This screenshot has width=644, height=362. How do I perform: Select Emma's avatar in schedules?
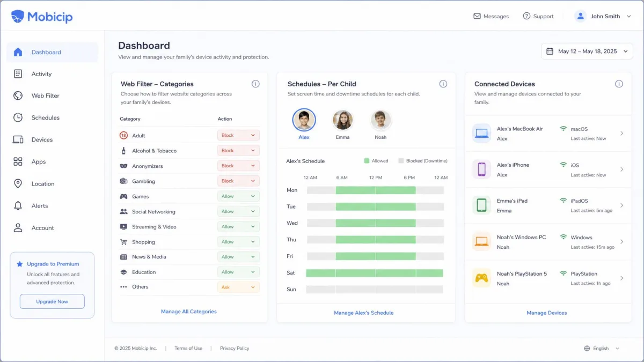[x=342, y=120]
